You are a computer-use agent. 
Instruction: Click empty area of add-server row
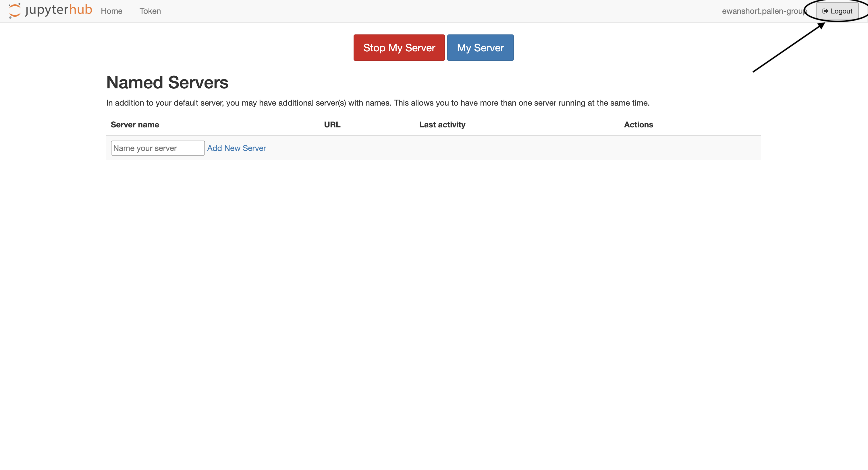pos(506,148)
